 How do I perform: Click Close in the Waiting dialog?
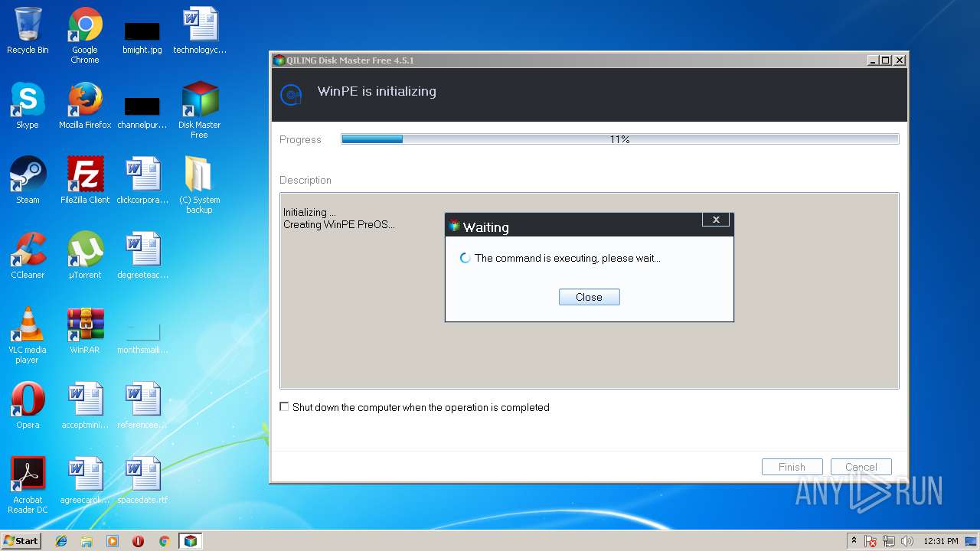(x=589, y=297)
